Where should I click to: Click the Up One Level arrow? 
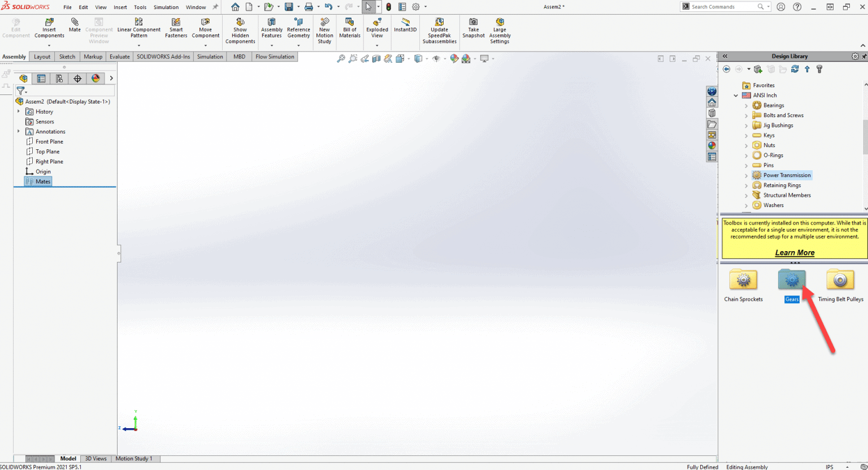807,69
